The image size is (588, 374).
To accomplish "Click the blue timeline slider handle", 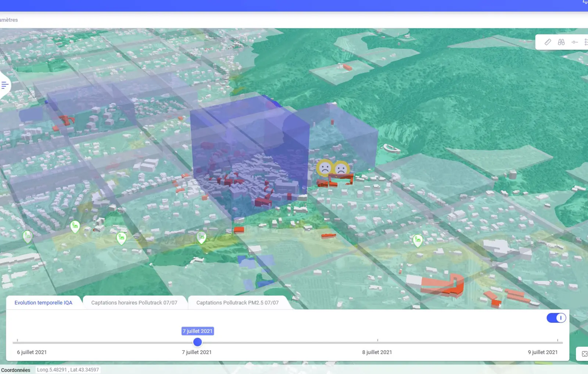I will click(x=197, y=342).
